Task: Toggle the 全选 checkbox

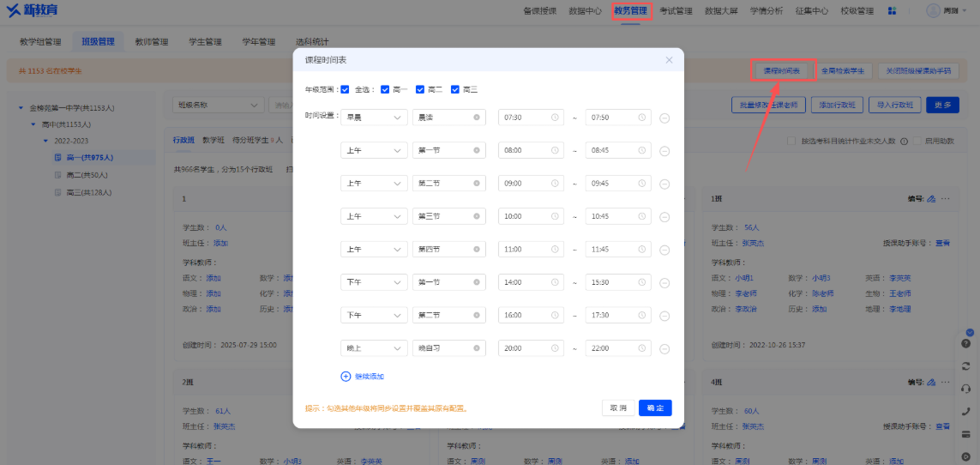Action: point(345,89)
